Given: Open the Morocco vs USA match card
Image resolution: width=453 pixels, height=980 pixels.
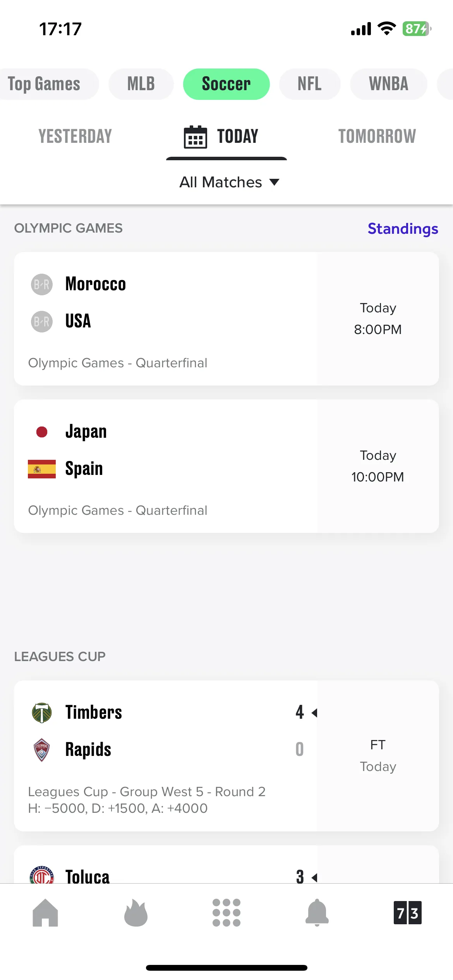Looking at the screenshot, I should click(x=226, y=319).
